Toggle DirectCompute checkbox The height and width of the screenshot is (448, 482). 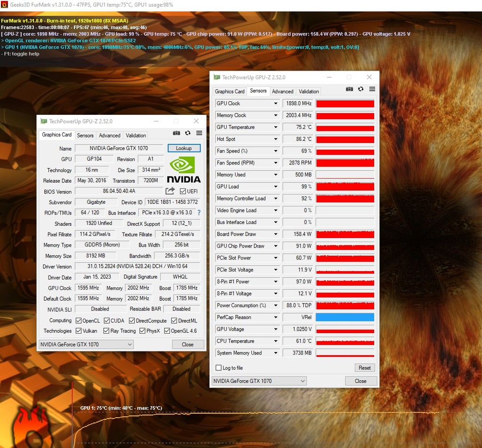point(132,321)
